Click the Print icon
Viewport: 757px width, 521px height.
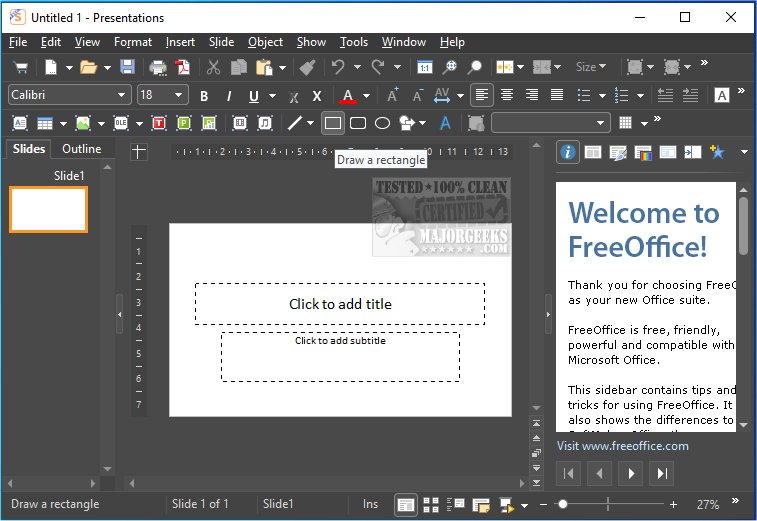[158, 67]
